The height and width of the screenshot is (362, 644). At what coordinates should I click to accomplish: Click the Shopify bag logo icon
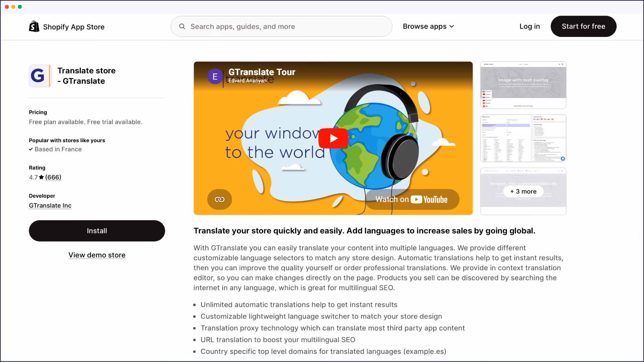(x=34, y=27)
